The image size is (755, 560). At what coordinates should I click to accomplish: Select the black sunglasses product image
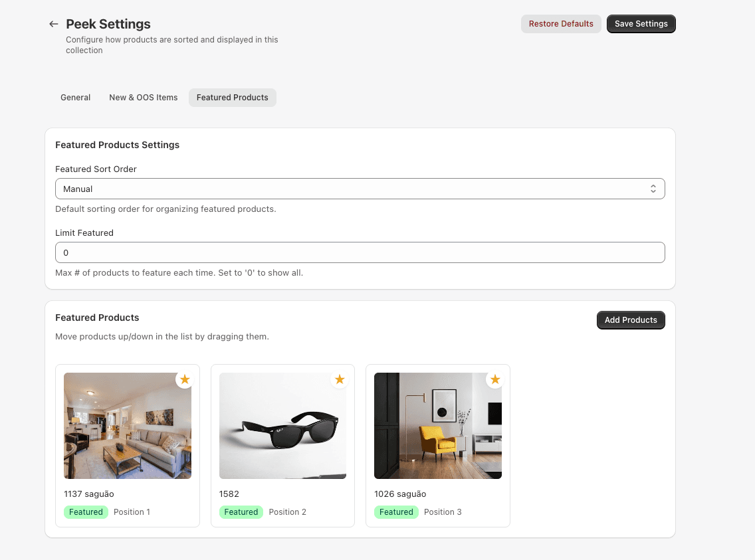coord(282,426)
